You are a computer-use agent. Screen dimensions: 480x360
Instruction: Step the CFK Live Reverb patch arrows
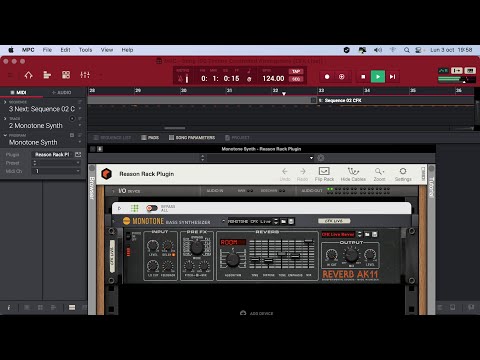pos(359,234)
